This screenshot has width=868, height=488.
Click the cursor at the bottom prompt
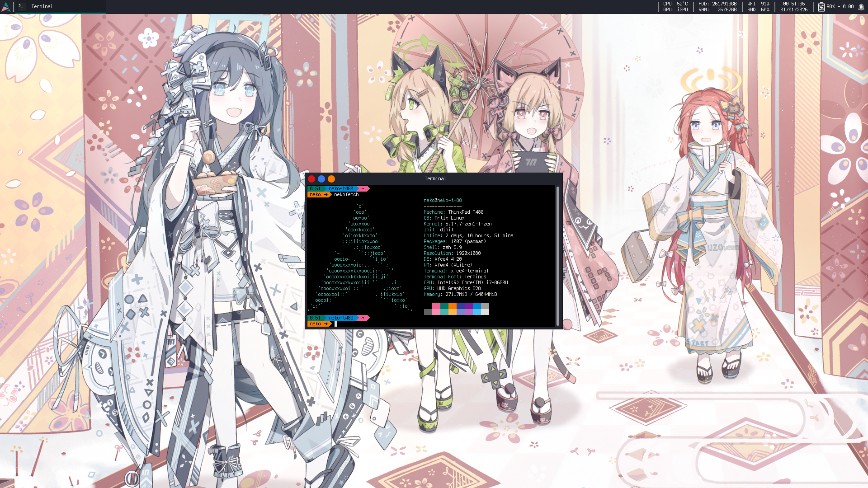pos(336,324)
